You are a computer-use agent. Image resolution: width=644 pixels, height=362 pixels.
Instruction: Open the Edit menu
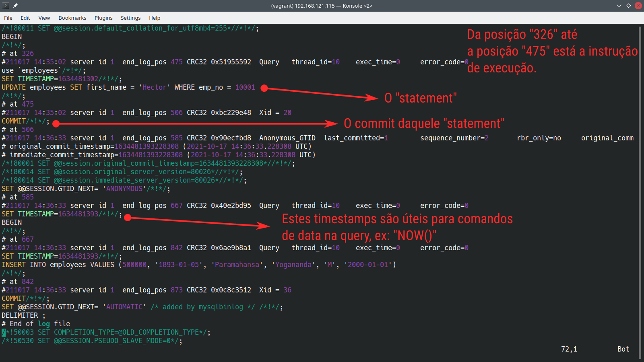tap(25, 18)
